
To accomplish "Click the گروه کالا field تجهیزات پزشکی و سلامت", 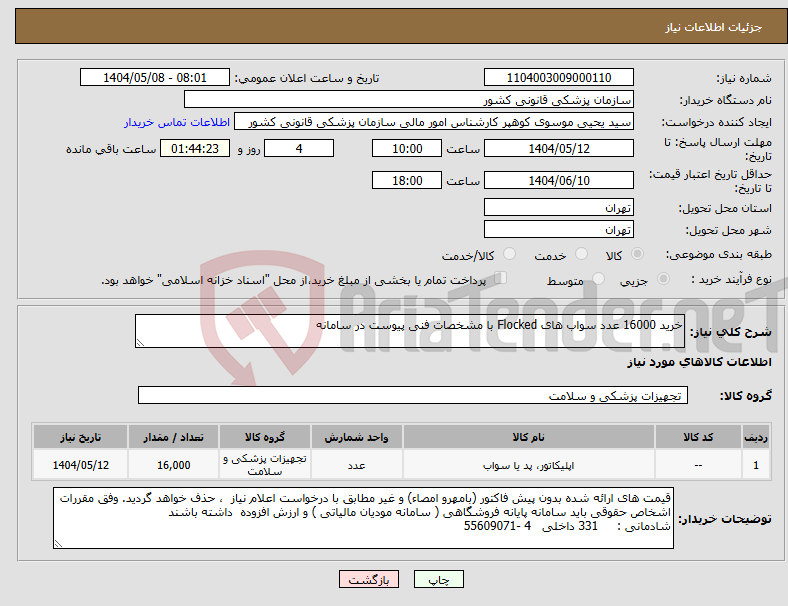I will pos(413,395).
